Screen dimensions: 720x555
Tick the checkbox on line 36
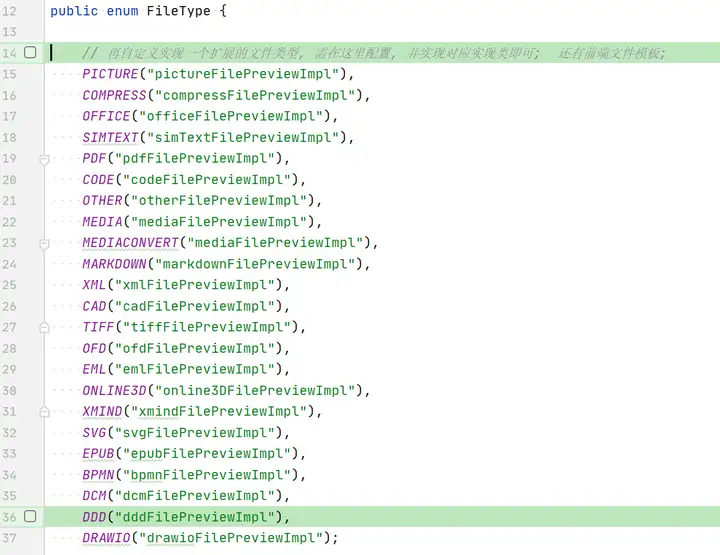coord(30,516)
